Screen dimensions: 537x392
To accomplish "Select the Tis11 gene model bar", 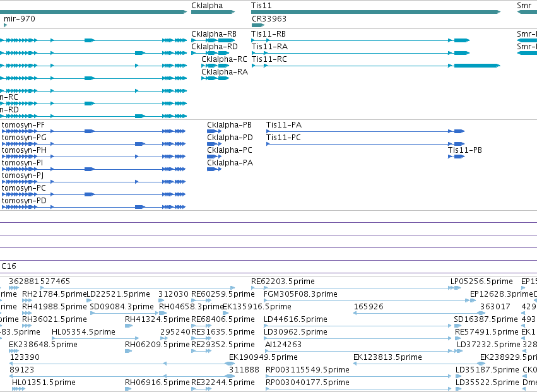I will click(375, 12).
